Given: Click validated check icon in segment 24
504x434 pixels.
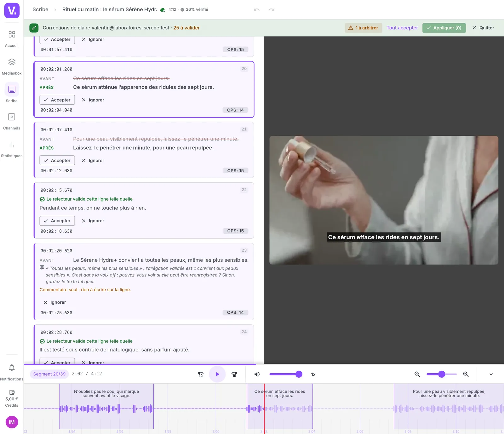Looking at the screenshot, I should point(42,341).
